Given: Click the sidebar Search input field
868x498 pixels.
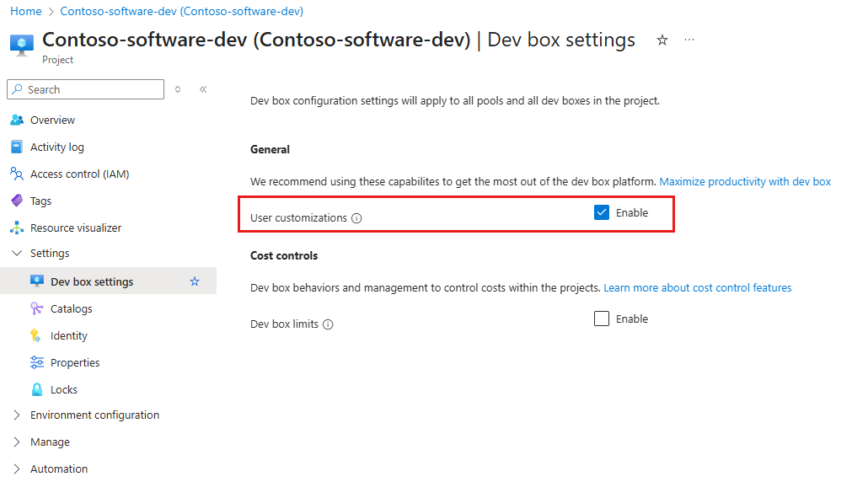Looking at the screenshot, I should coord(86,89).
